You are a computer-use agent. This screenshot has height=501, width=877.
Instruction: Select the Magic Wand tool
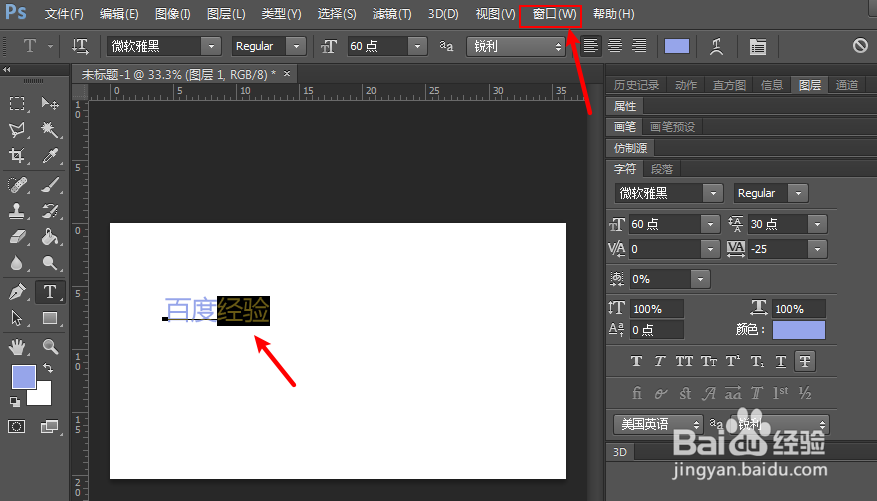[x=50, y=130]
